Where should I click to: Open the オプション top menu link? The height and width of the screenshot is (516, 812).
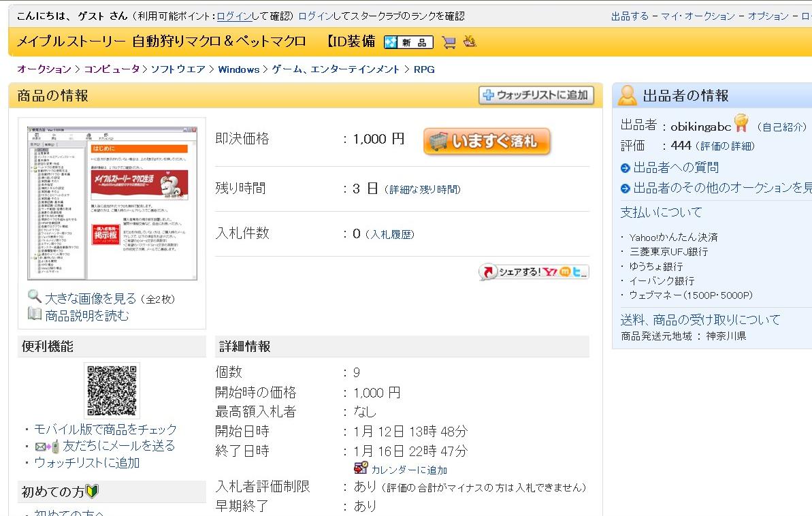768,16
